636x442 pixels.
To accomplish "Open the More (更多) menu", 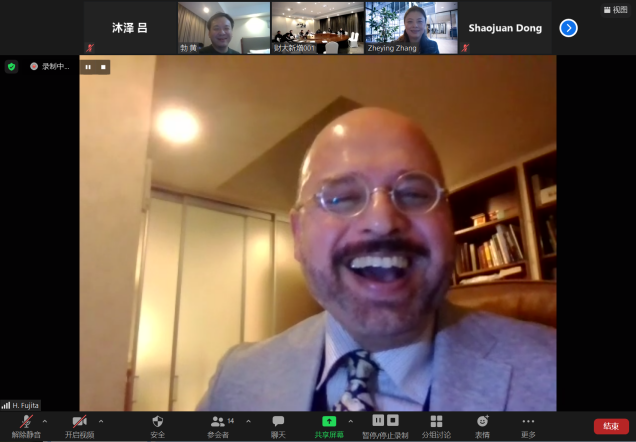I will pyautogui.click(x=528, y=423).
